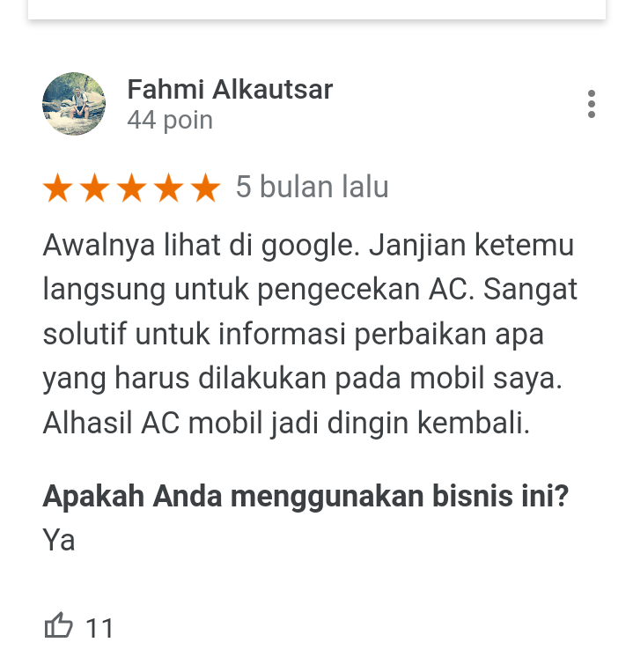Image resolution: width=633 pixels, height=672 pixels.
Task: Open the three-dot more options menu
Action: [x=592, y=104]
